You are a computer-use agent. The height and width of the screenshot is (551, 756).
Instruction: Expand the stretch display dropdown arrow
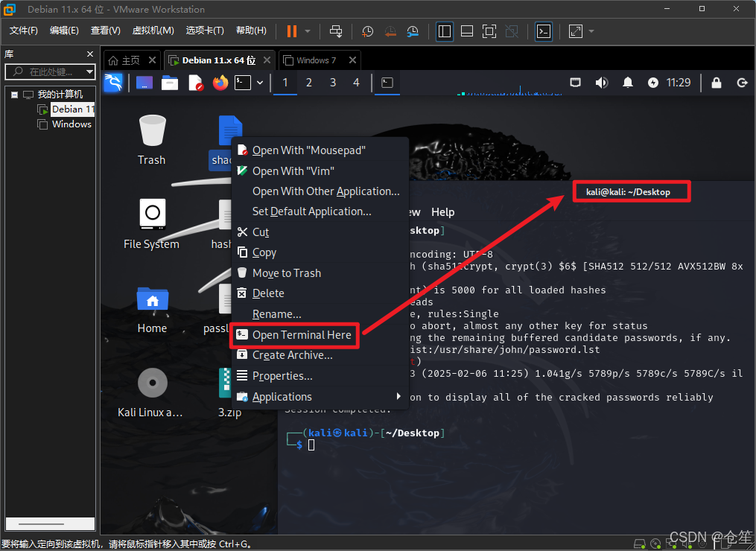tap(591, 31)
